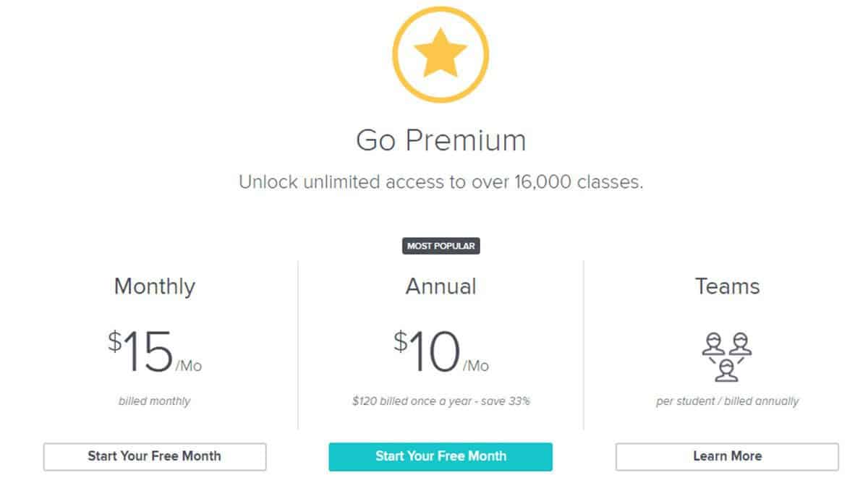Click the unlimited access 16,000 classes subtitle
The width and height of the screenshot is (868, 491).
[x=441, y=182]
